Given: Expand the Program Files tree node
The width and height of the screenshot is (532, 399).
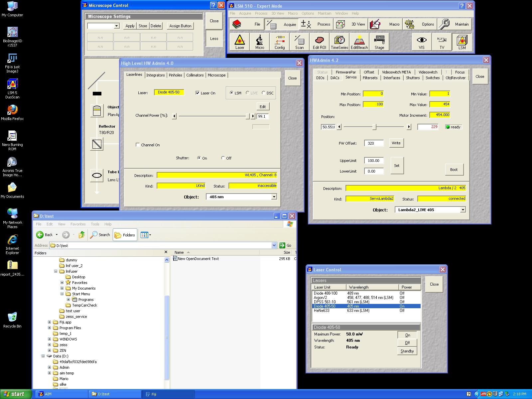Looking at the screenshot, I should point(49,328).
